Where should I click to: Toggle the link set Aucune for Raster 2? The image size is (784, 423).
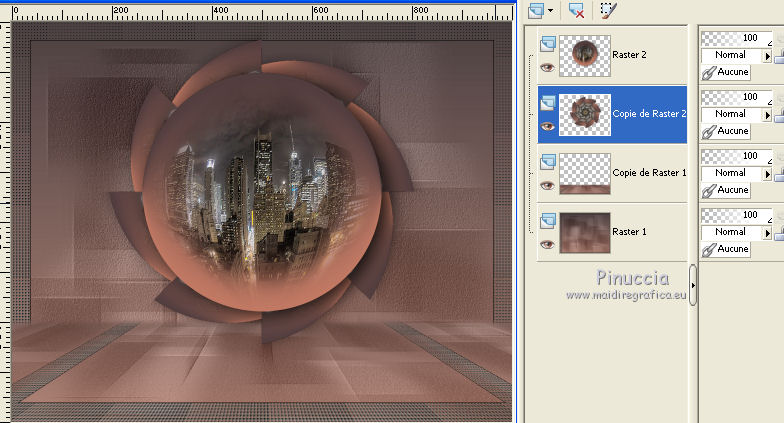[x=726, y=72]
